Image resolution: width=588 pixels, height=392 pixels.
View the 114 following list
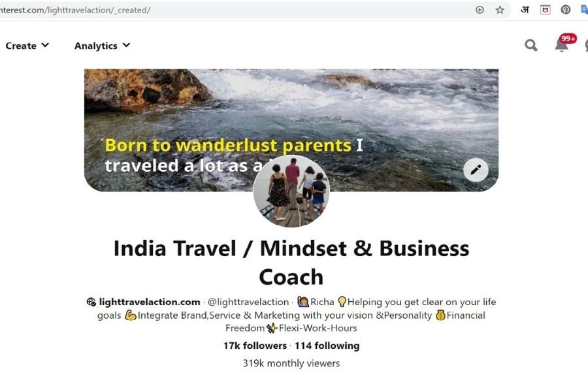[327, 346]
